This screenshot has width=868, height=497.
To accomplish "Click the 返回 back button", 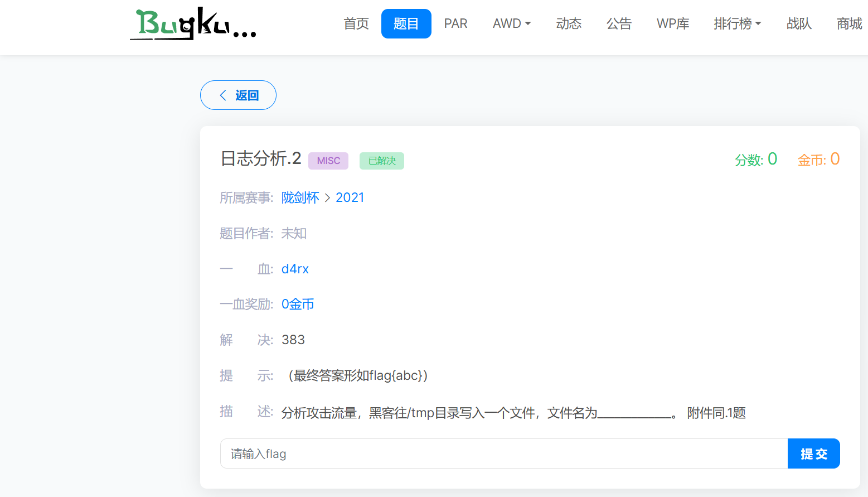I will [x=238, y=95].
